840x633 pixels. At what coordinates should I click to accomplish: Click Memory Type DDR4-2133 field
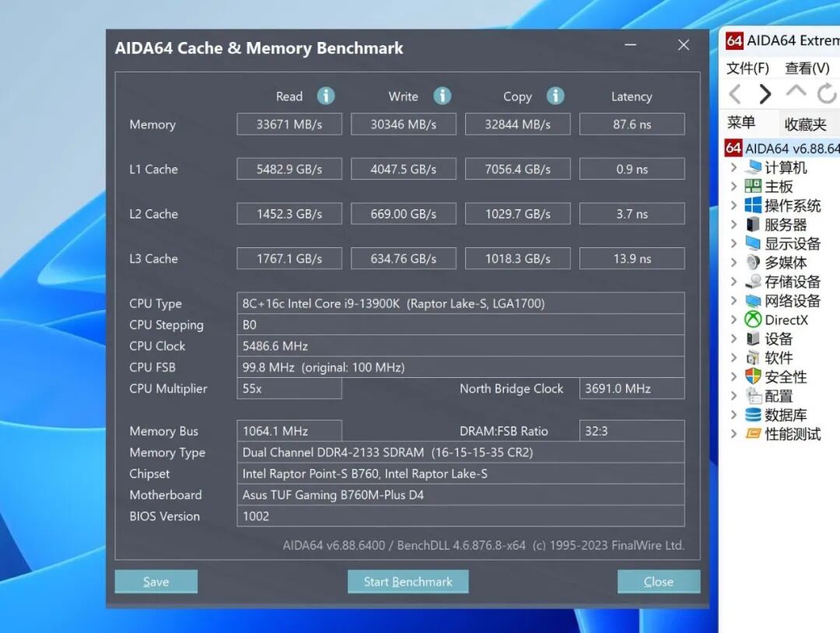click(460, 452)
